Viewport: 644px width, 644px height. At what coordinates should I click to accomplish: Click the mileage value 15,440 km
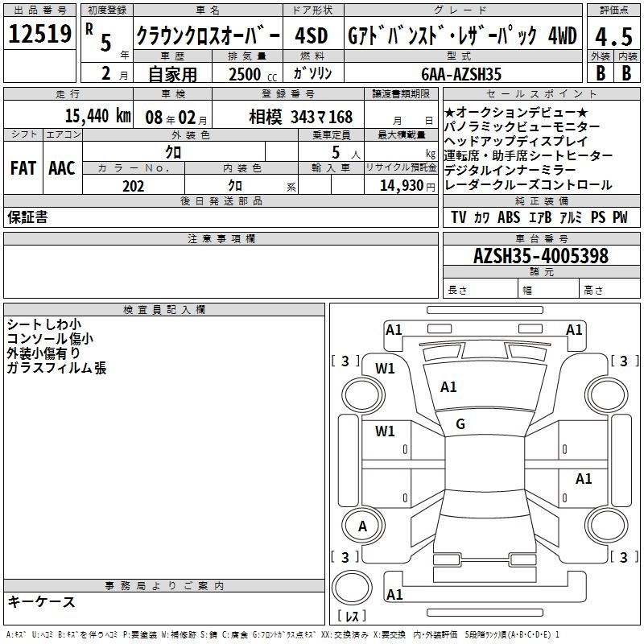97,116
